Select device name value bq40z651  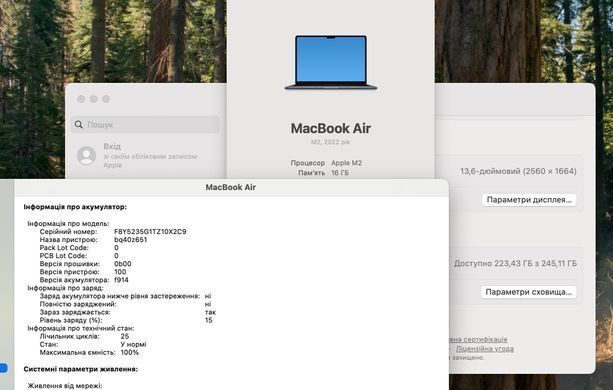coord(131,240)
